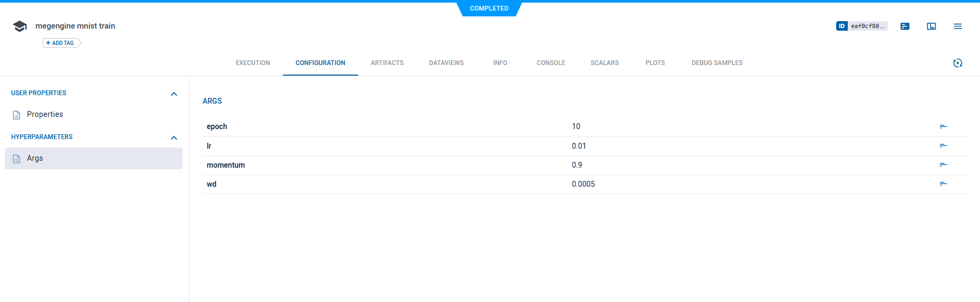The image size is (980, 302).
Task: Collapse the Hyperparameters section
Action: pos(174,138)
